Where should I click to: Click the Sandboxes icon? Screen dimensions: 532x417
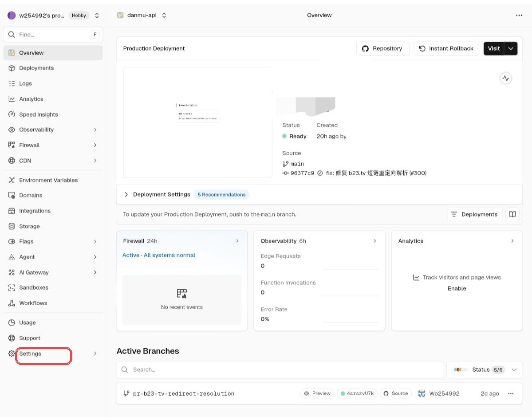[x=12, y=287]
